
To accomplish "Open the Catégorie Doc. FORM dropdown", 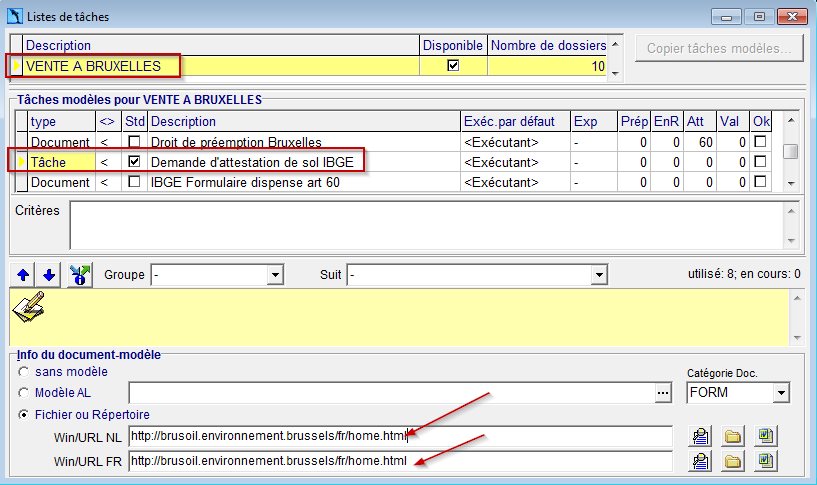I will (781, 393).
